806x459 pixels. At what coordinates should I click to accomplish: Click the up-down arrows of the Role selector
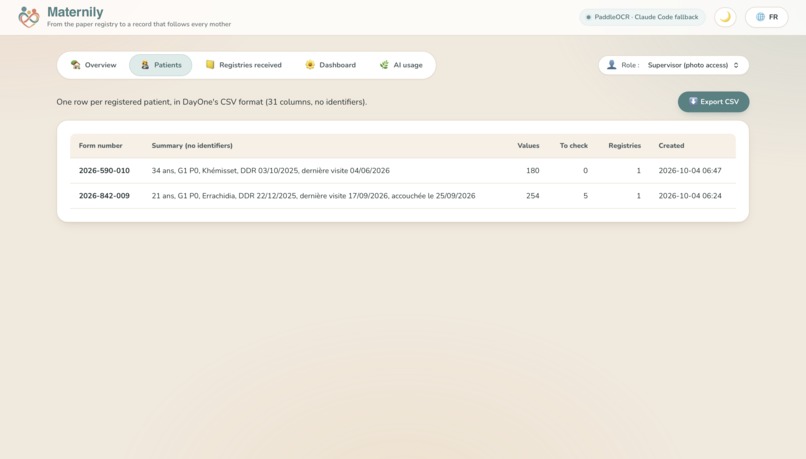point(736,65)
